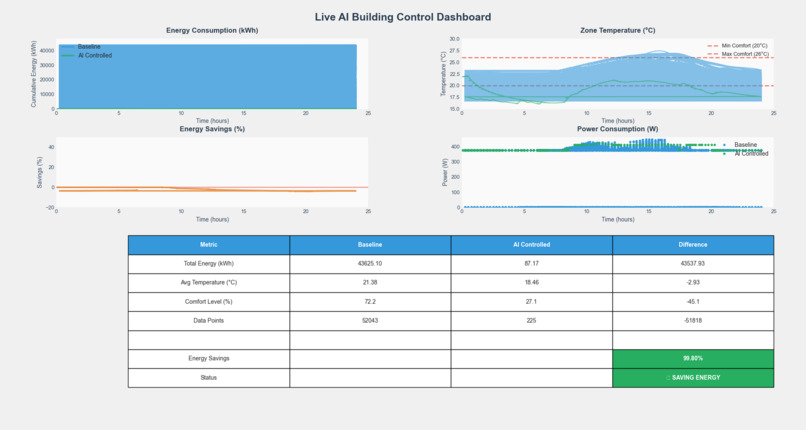Select the Total Energy (kWh) row label
The height and width of the screenshot is (430, 806).
(209, 264)
